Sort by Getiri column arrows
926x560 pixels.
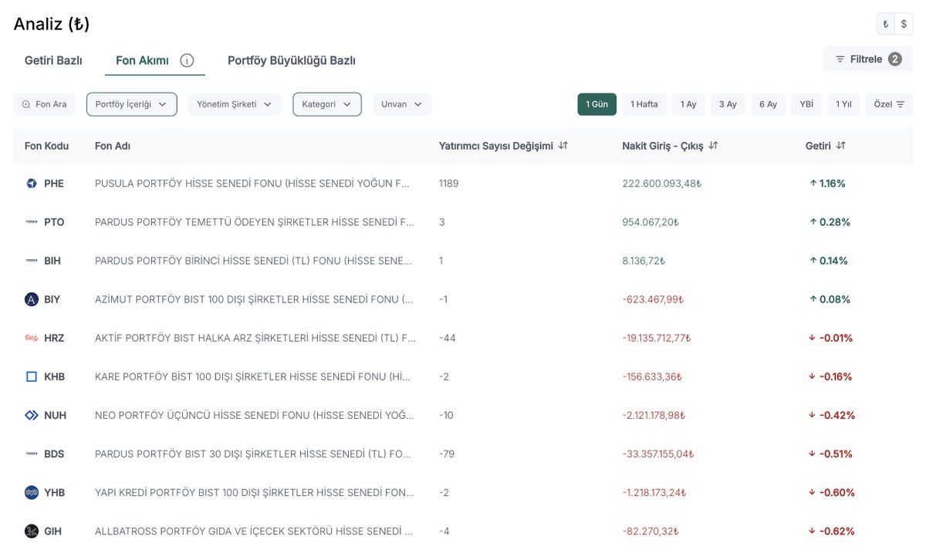point(841,145)
